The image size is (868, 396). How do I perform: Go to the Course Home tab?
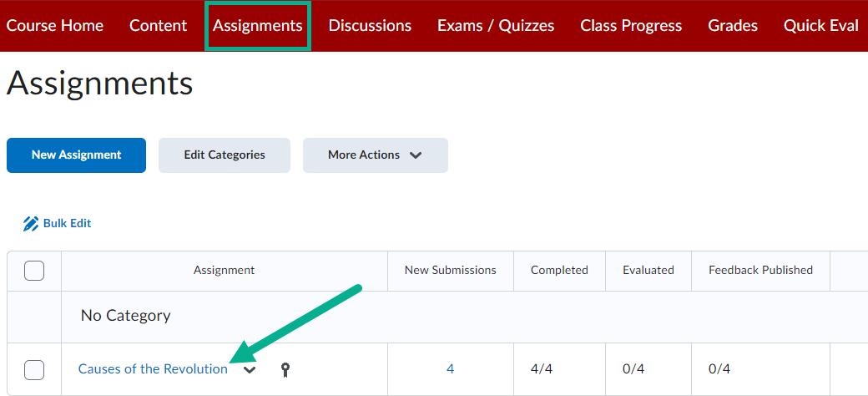pyautogui.click(x=55, y=25)
